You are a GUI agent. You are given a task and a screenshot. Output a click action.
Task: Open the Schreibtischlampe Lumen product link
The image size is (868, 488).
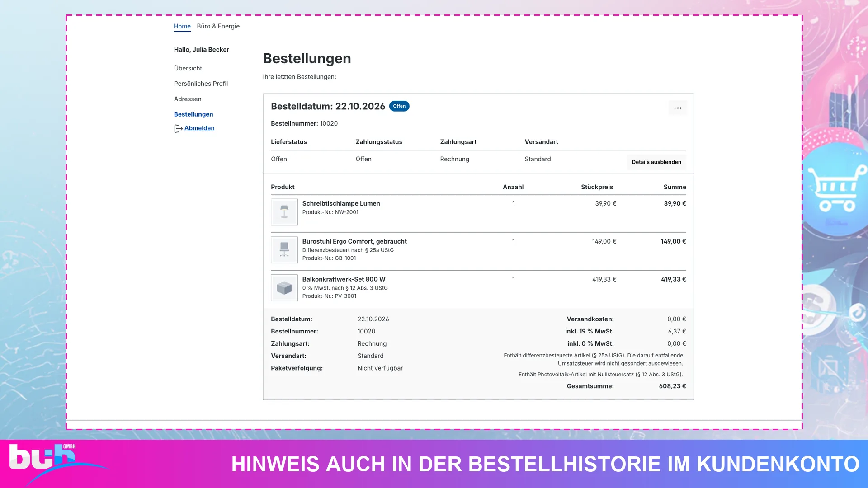341,204
